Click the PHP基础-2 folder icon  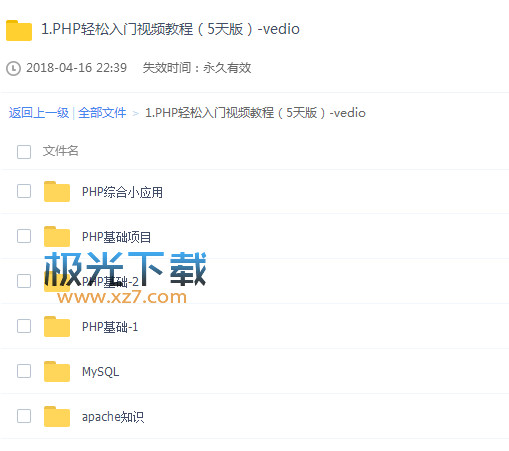tap(57, 281)
